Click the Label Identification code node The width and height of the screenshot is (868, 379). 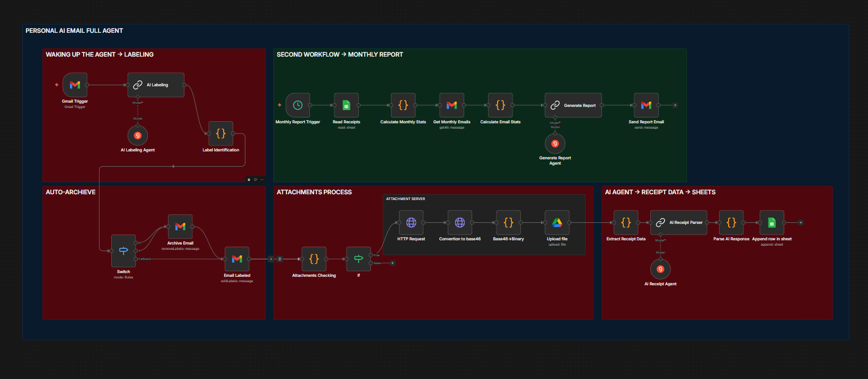pyautogui.click(x=220, y=133)
